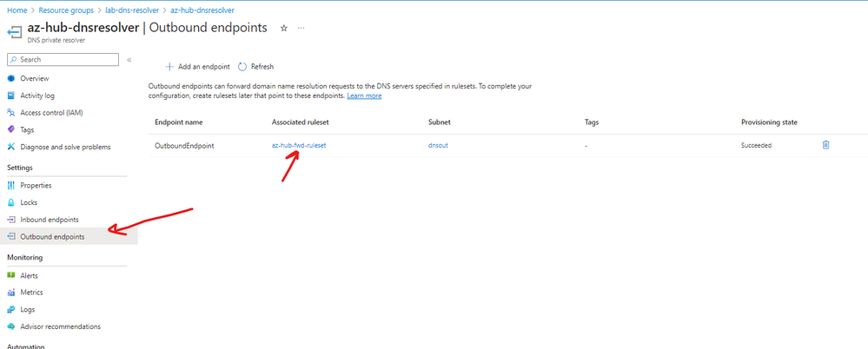Click the Endpoint name column header
Screen dimensions: 868x349
coord(179,122)
